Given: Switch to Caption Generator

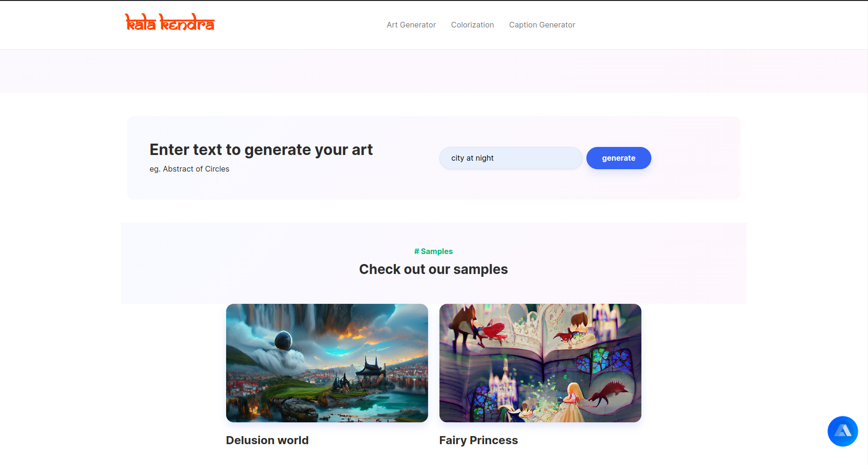Looking at the screenshot, I should pos(542,25).
